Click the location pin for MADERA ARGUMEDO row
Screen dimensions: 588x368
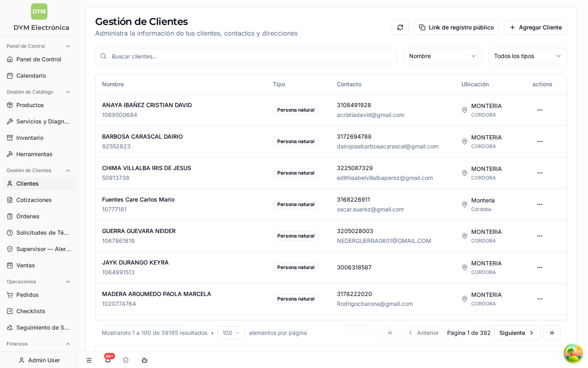(x=464, y=299)
